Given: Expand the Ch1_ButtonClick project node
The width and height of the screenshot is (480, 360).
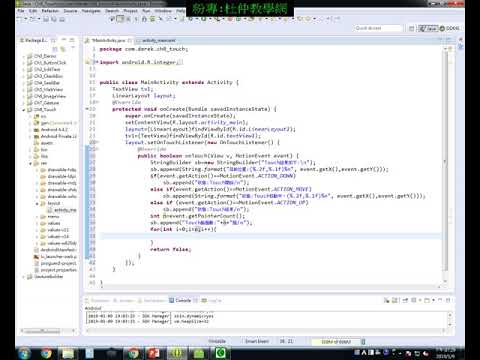Looking at the screenshot, I should click(24, 63).
